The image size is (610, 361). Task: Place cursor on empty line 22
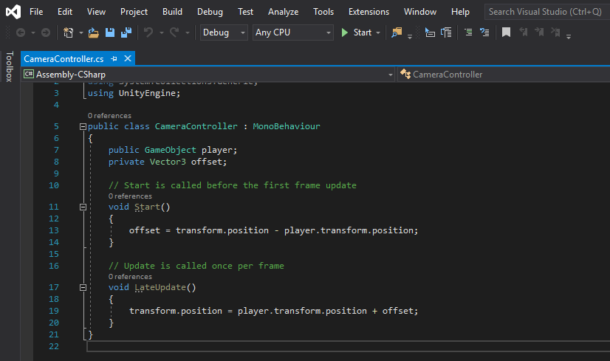(x=348, y=346)
